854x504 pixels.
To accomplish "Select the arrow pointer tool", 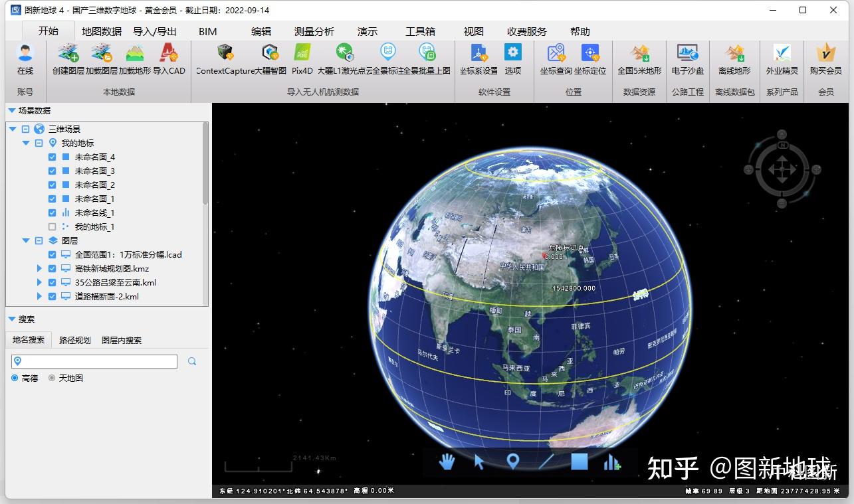I will click(x=479, y=462).
